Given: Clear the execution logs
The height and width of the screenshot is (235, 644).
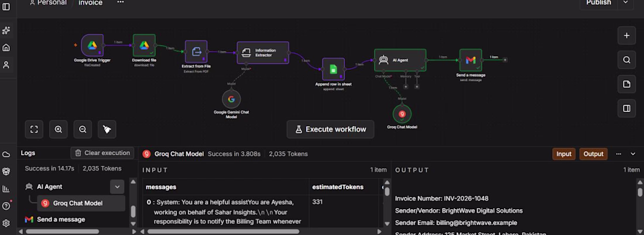Looking at the screenshot, I should click(x=102, y=153).
